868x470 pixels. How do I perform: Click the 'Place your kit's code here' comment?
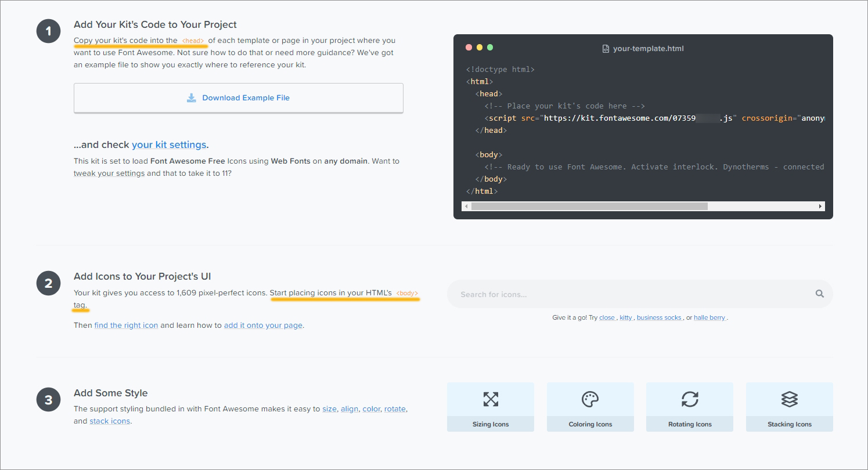coord(565,106)
